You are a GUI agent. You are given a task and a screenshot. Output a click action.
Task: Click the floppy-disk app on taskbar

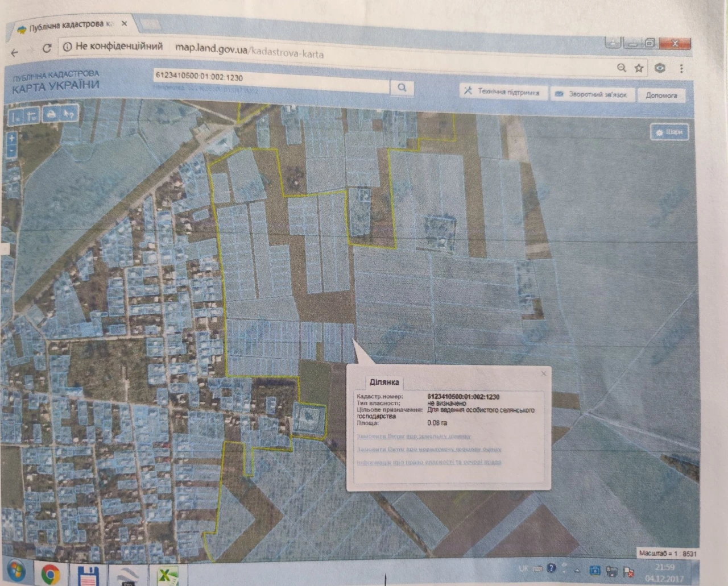tap(89, 575)
